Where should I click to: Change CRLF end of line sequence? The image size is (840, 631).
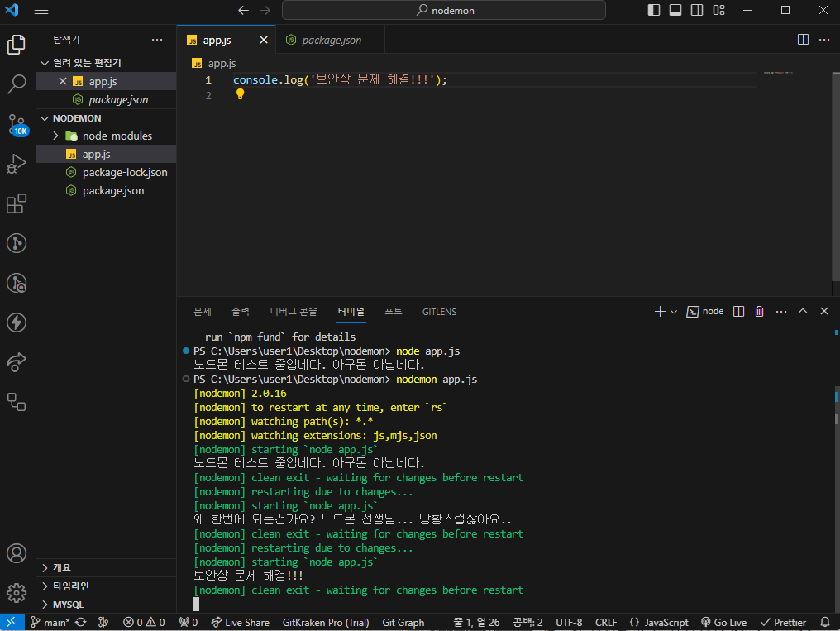(606, 623)
